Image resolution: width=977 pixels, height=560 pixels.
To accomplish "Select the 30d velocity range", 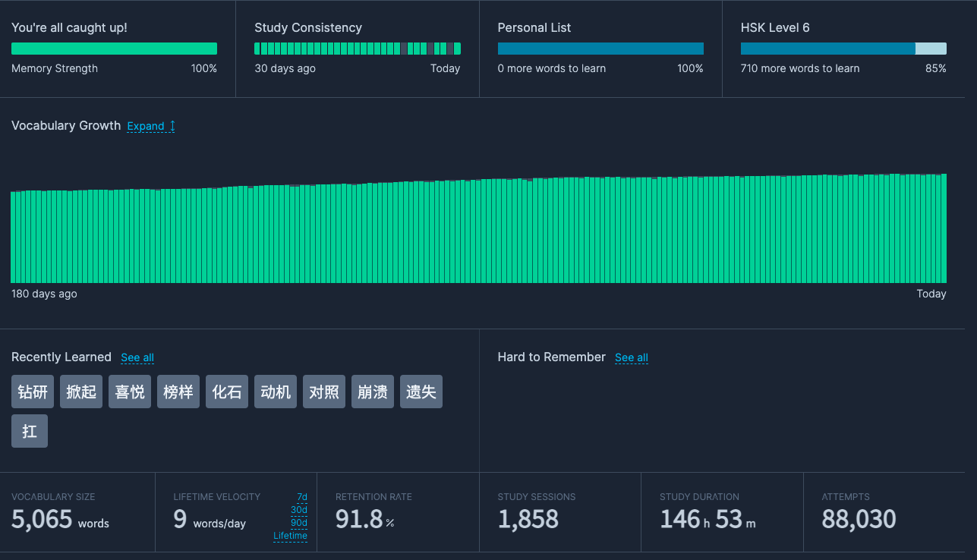I will (x=298, y=510).
